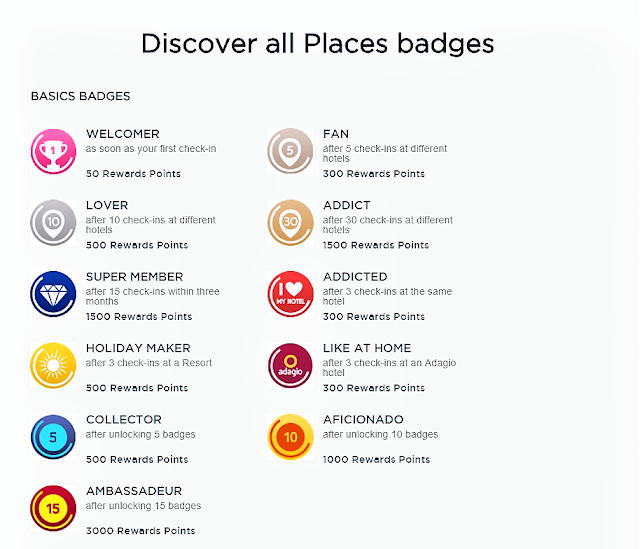Click the WELCOMER badge title

[122, 134]
